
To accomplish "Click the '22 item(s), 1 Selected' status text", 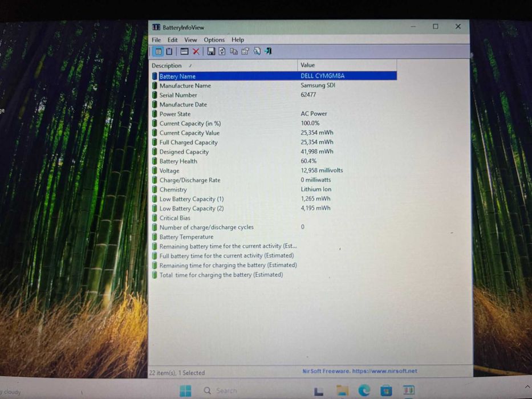I will point(177,373).
